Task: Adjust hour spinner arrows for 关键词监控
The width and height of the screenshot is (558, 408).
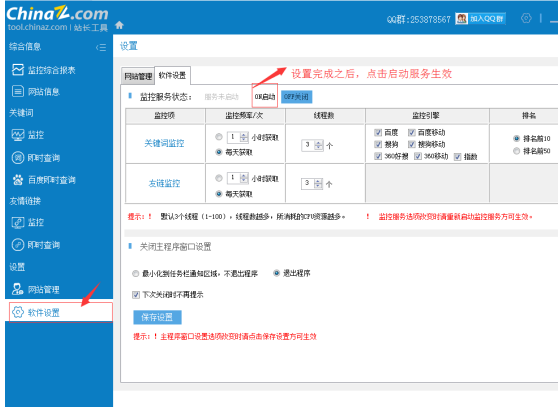Action: (x=244, y=137)
